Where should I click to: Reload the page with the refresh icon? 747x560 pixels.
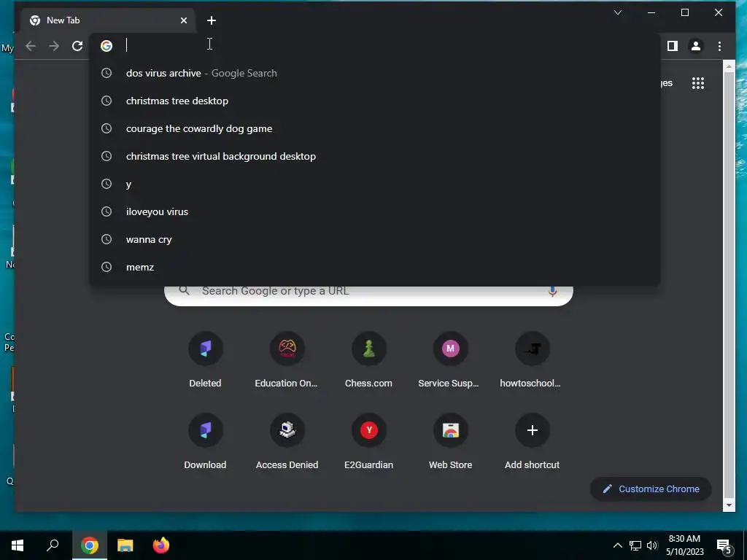tap(77, 46)
